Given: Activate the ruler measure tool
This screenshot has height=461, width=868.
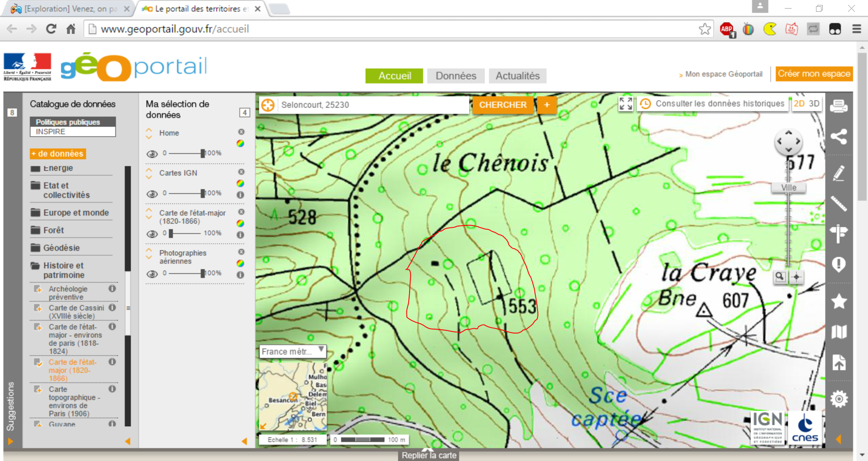Looking at the screenshot, I should (x=839, y=204).
